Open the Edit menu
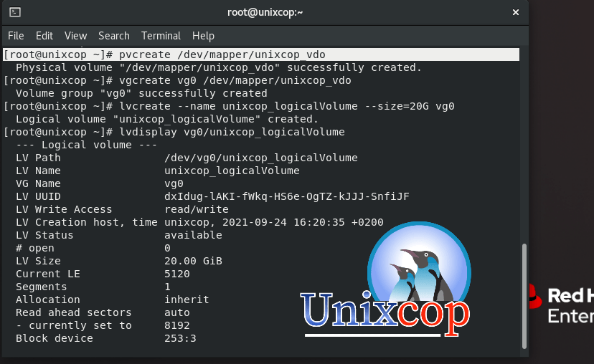The height and width of the screenshot is (364, 594). (44, 36)
